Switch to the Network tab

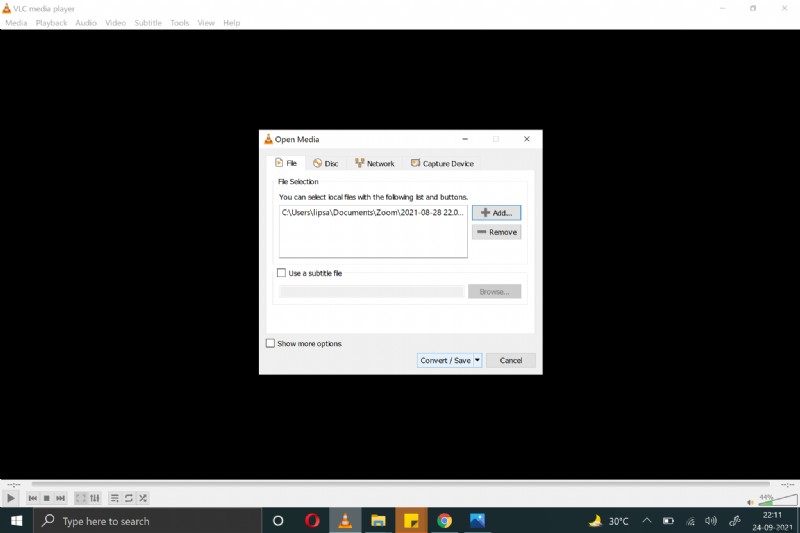pyautogui.click(x=375, y=164)
